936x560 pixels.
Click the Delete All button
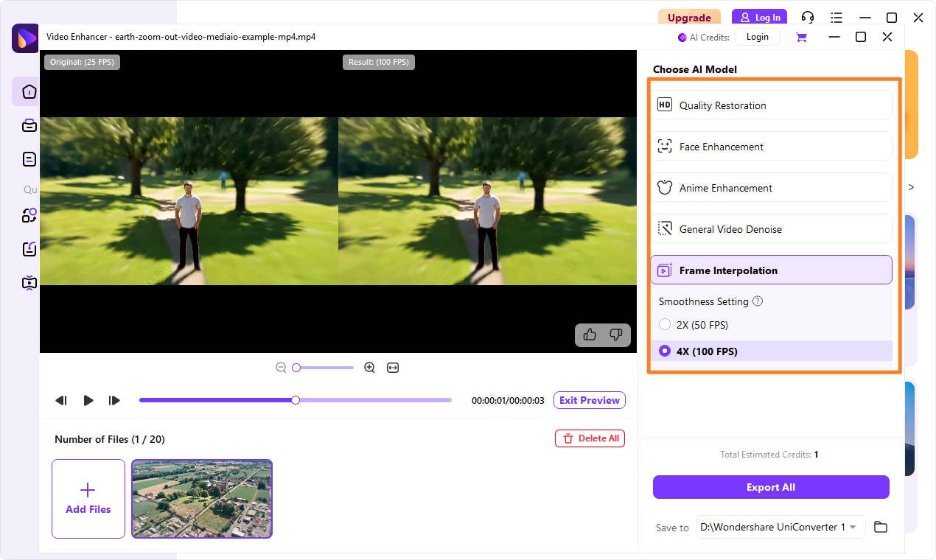[590, 438]
